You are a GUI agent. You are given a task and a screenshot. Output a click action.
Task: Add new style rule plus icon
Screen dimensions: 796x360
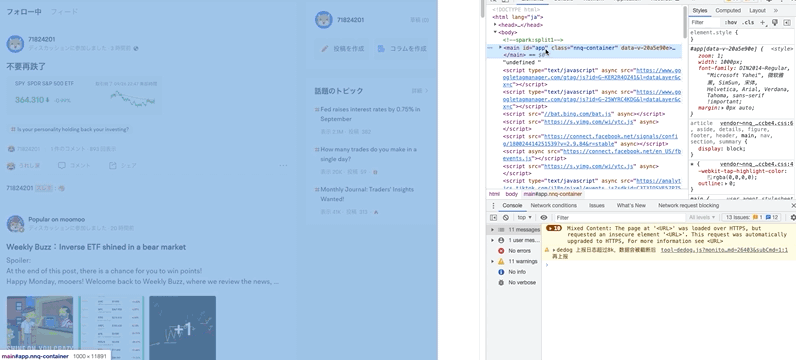(x=762, y=22)
